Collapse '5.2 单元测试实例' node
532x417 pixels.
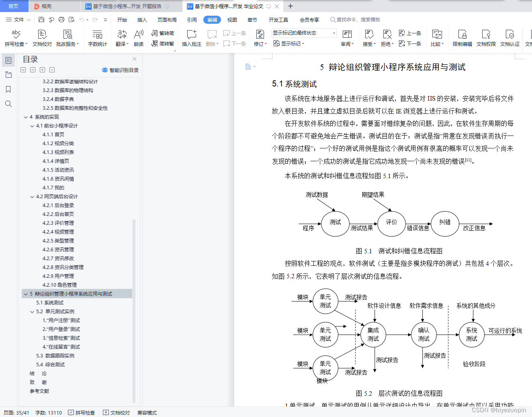[x=32, y=312]
